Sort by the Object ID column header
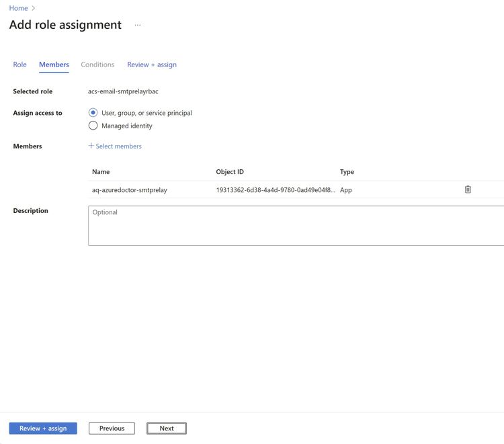Image resolution: width=504 pixels, height=444 pixels. 230,172
